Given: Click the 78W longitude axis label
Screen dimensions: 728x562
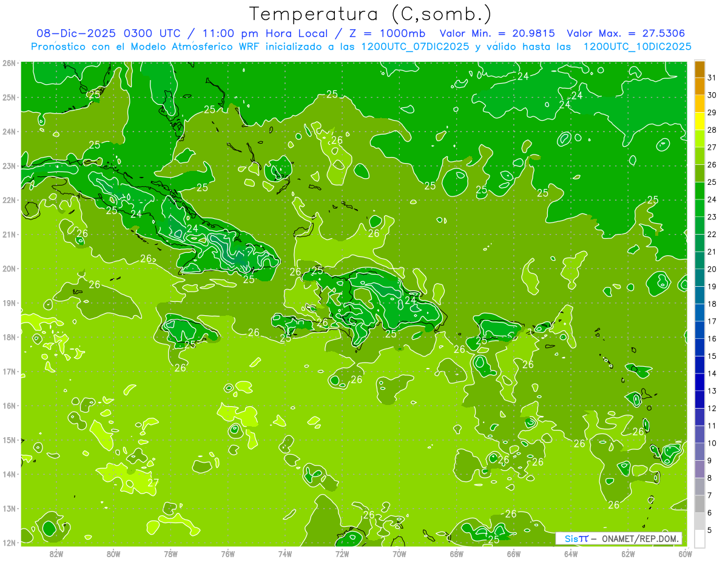Looking at the screenshot, I should click(170, 553).
